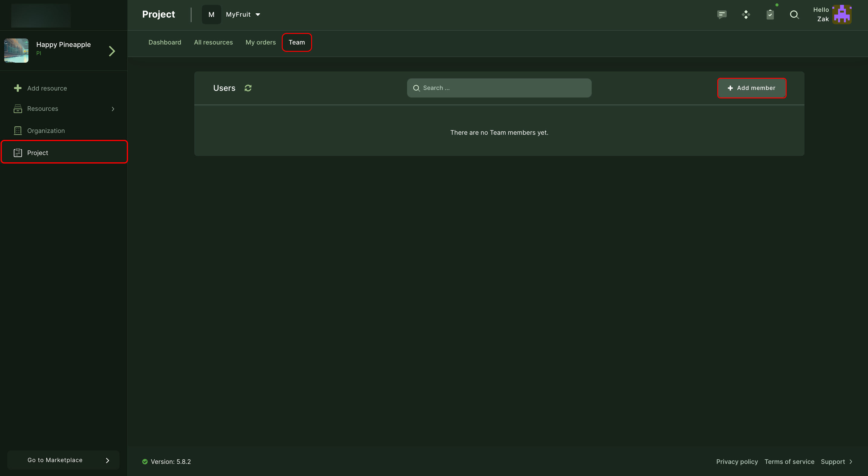Refresh the Users list
868x476 pixels.
248,88
